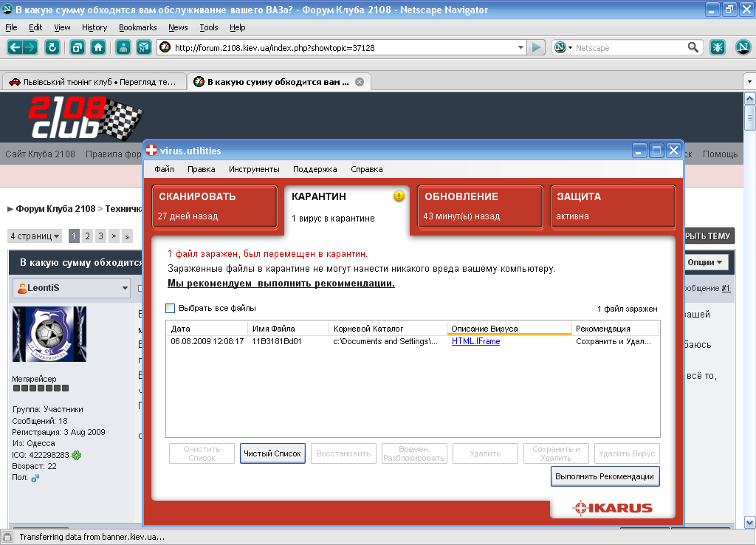Screen dimensions: 756x545
Task: Open the Сайт Клуба 2108 nav link
Action: pos(40,154)
